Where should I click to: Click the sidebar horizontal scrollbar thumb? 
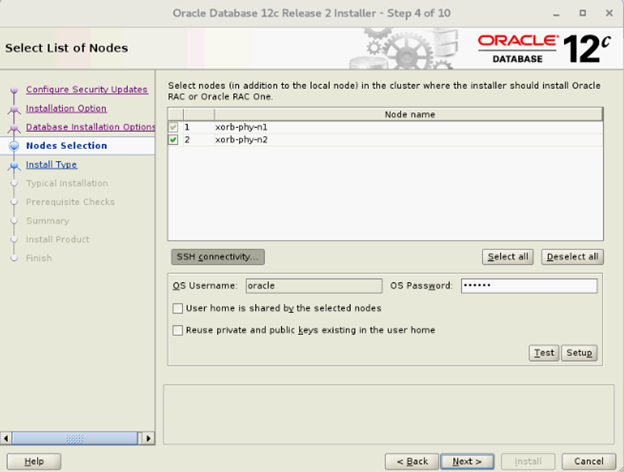tap(74, 439)
